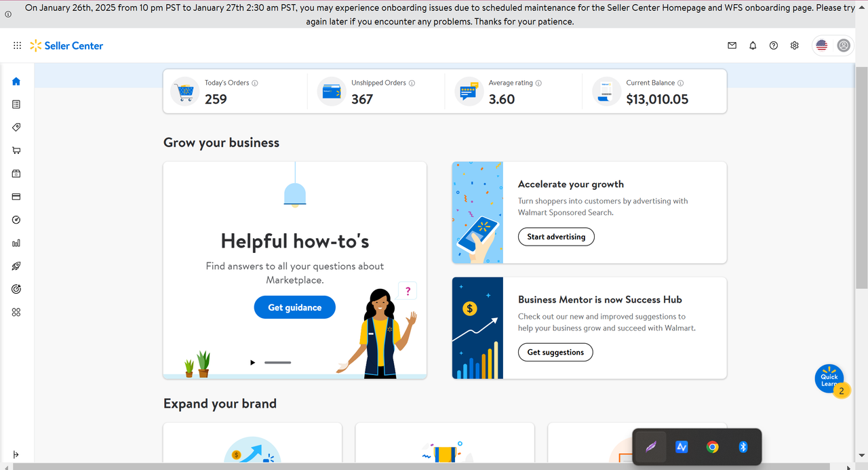Open the storefront box icon in sidebar
The width and height of the screenshot is (868, 470).
pos(16,174)
